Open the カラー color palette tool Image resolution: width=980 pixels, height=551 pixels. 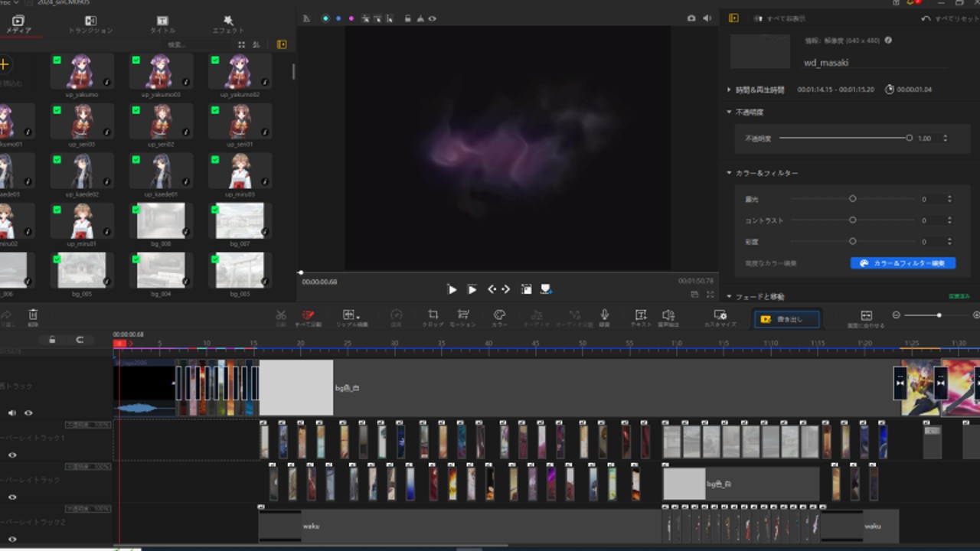[x=499, y=317]
